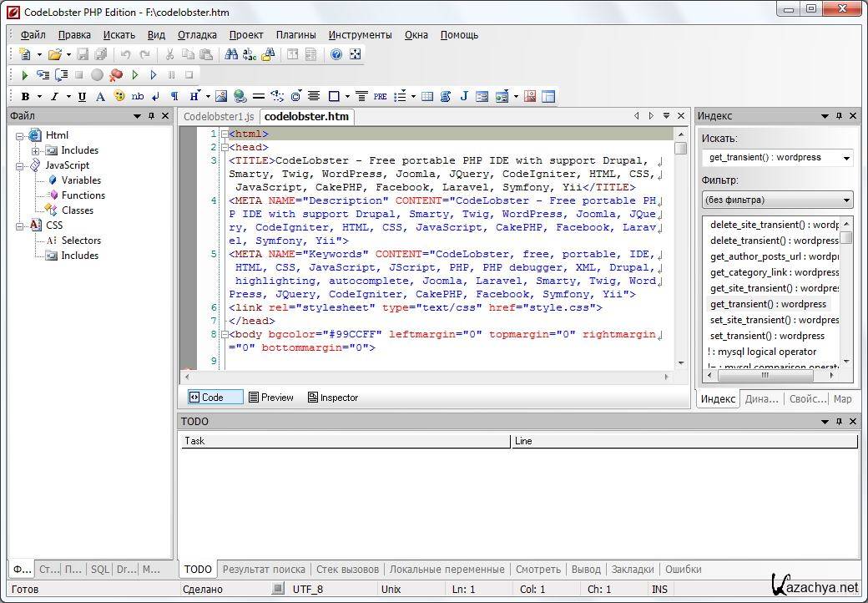Click the Bold formatting icon

[x=25, y=97]
